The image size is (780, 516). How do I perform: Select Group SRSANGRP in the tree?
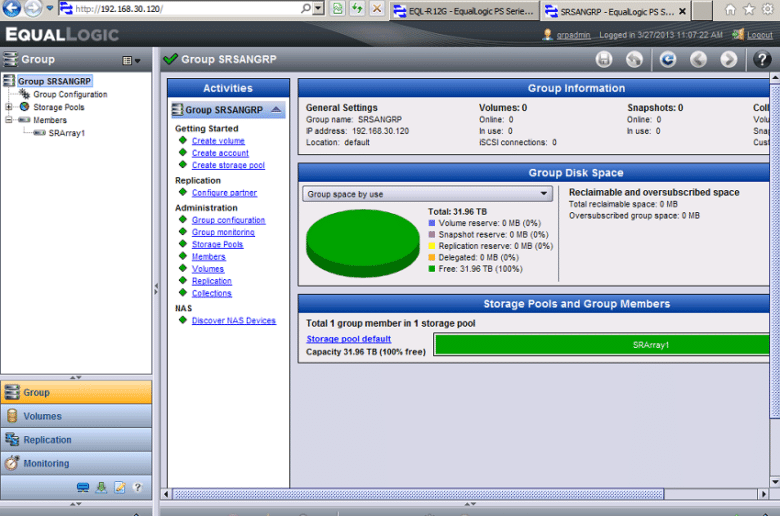(54, 81)
